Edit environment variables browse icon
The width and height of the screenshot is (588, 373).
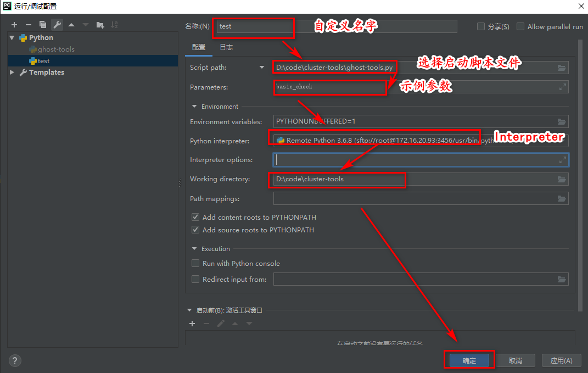tap(562, 121)
